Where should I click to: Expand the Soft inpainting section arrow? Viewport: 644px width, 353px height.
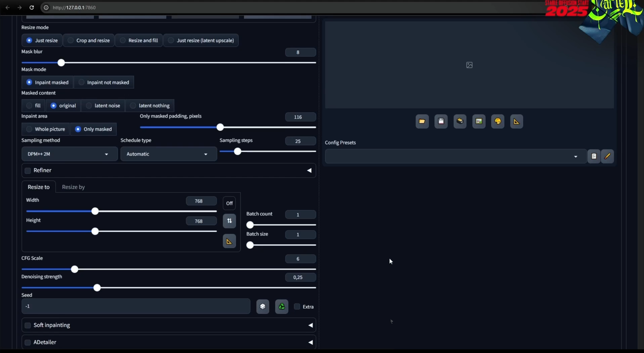coord(310,325)
